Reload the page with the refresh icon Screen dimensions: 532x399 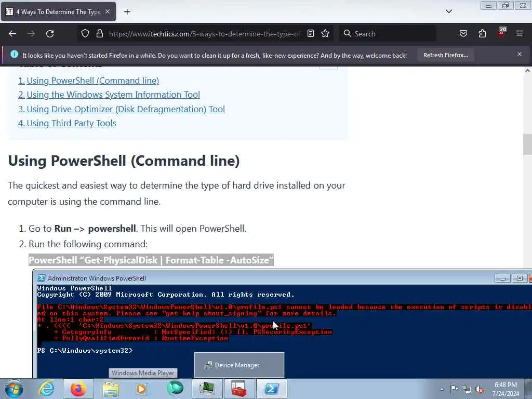click(50, 34)
